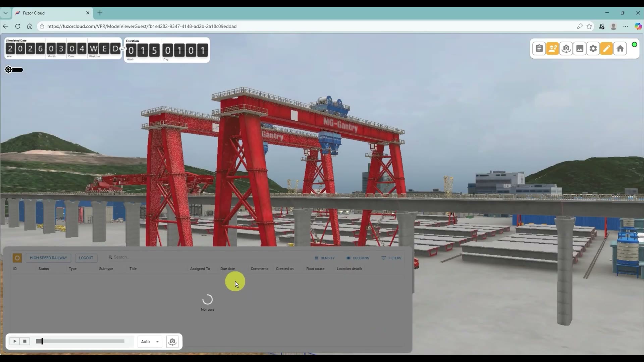Close the Fuzor Cloud tab
The width and height of the screenshot is (644, 362).
(88, 13)
